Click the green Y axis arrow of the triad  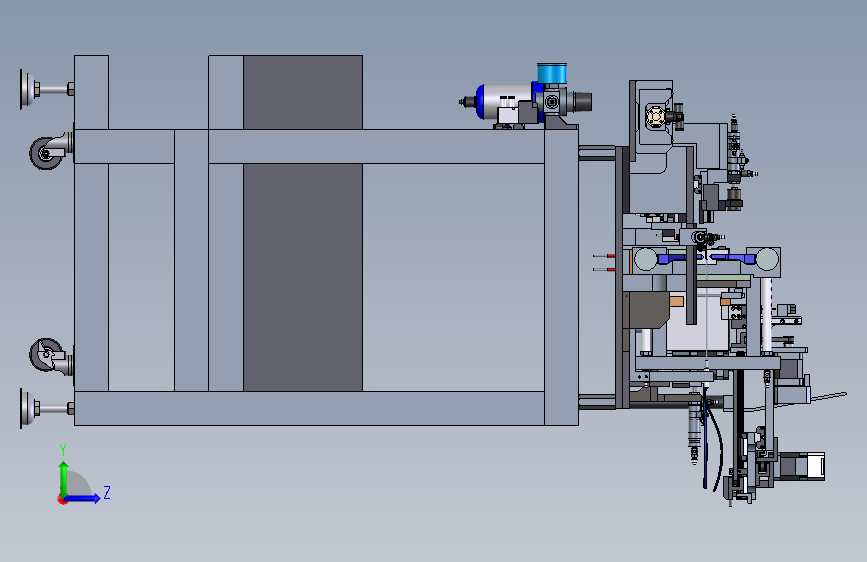point(64,478)
